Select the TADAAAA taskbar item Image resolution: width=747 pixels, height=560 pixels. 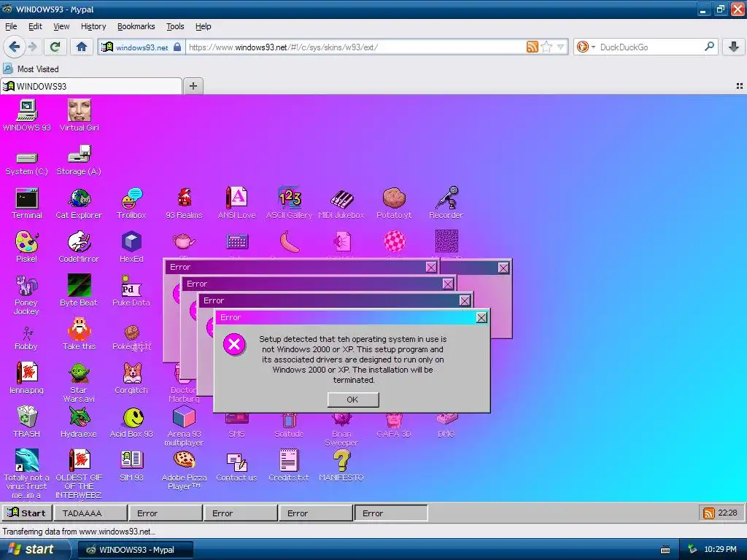coord(90,513)
